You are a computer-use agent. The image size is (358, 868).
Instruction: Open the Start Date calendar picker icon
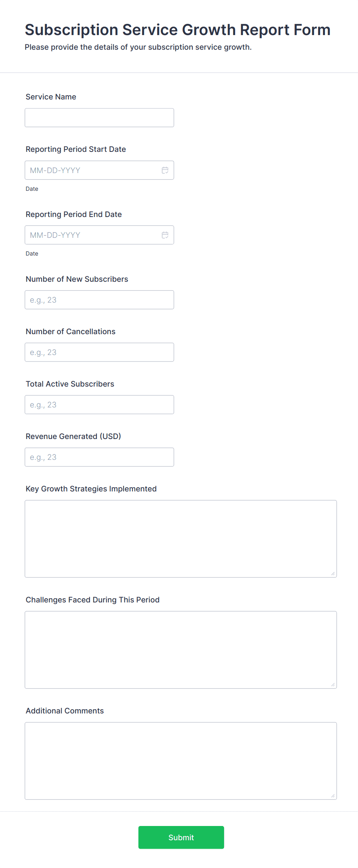click(x=165, y=170)
